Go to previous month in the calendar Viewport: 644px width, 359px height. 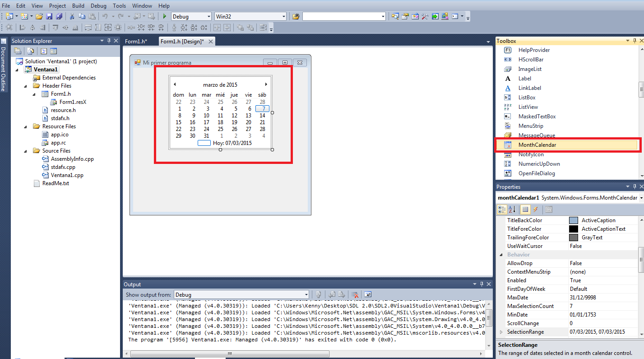tap(175, 84)
